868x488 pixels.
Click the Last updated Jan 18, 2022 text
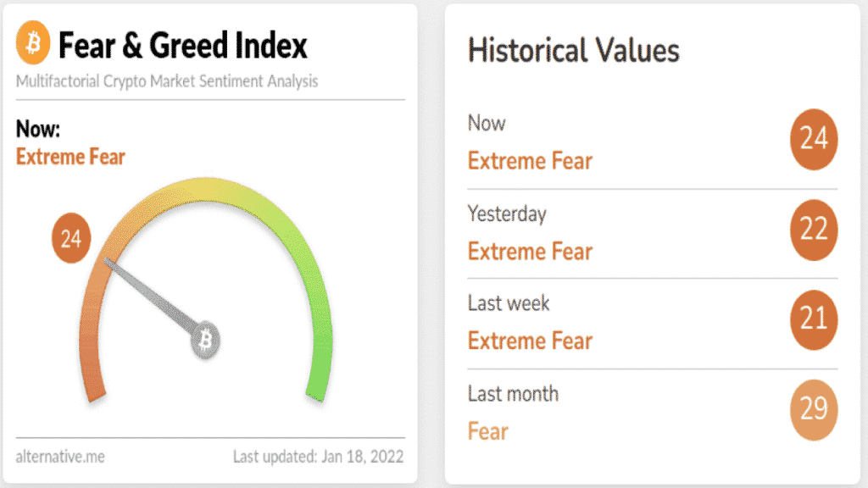point(319,457)
